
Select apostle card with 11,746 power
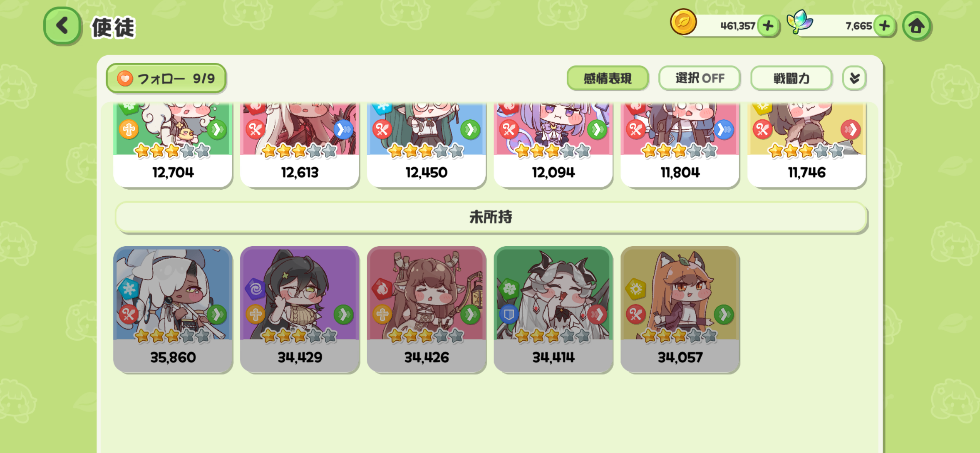point(807,145)
